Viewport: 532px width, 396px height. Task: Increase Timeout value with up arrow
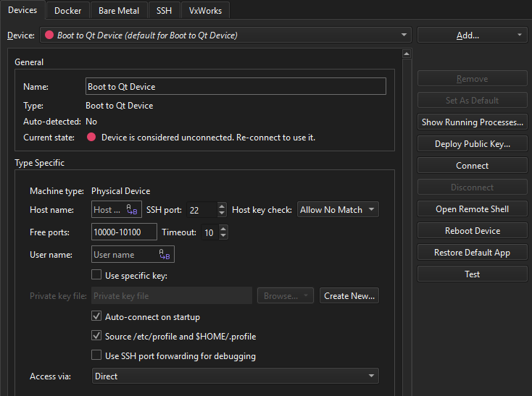[223, 229]
